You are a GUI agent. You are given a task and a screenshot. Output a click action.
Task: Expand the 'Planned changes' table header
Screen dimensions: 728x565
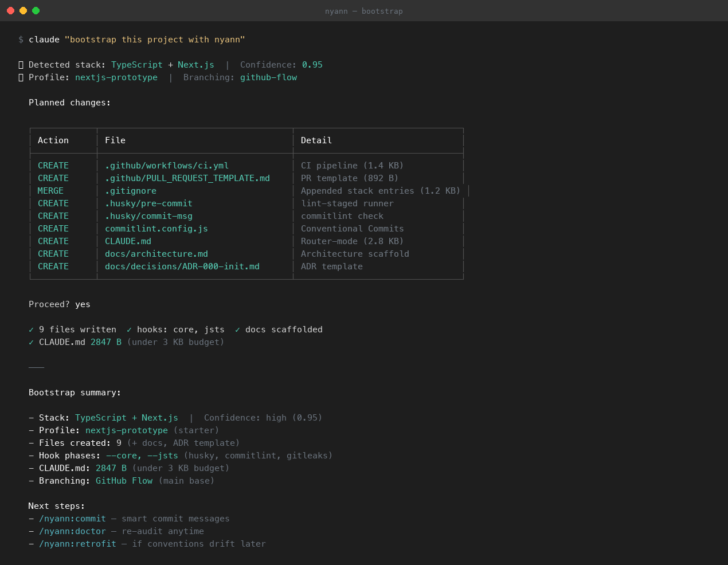(69, 103)
